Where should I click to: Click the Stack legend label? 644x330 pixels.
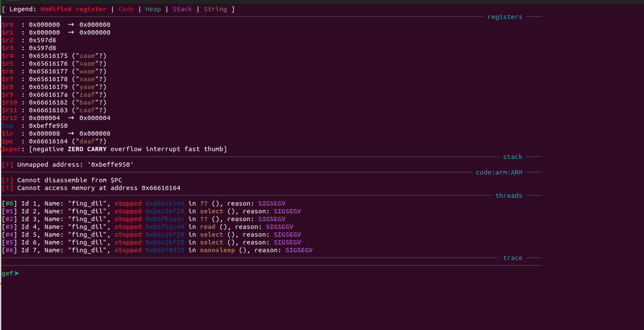tap(182, 9)
